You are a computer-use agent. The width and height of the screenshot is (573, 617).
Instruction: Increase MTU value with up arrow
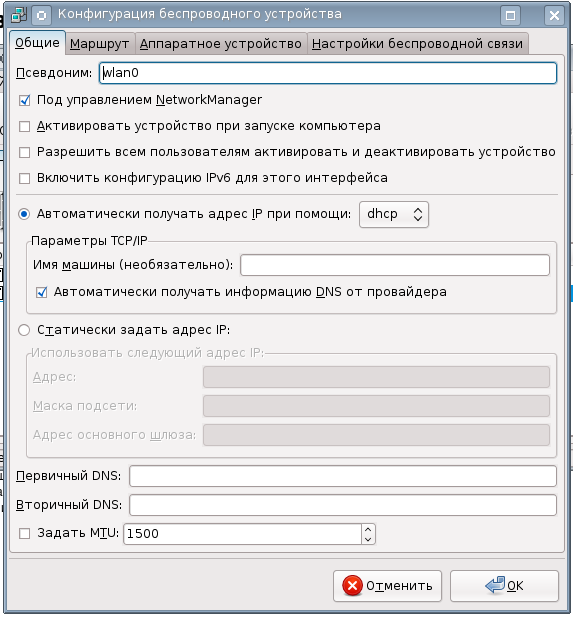coord(368,529)
